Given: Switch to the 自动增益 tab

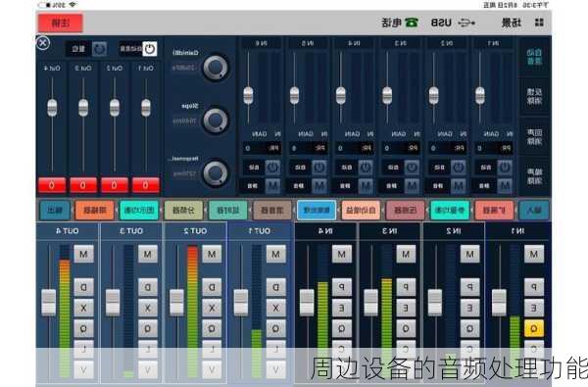Looking at the screenshot, I should point(361,210).
